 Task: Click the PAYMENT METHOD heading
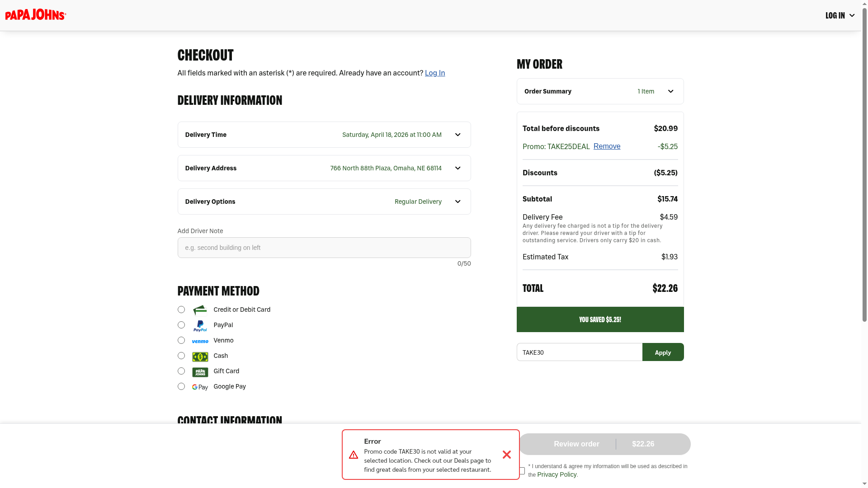218,291
